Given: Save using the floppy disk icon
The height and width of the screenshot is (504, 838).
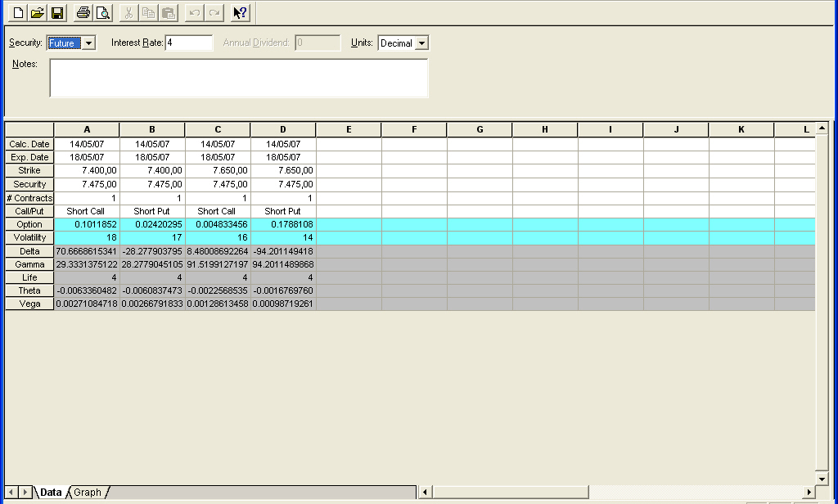Looking at the screenshot, I should click(x=57, y=13).
